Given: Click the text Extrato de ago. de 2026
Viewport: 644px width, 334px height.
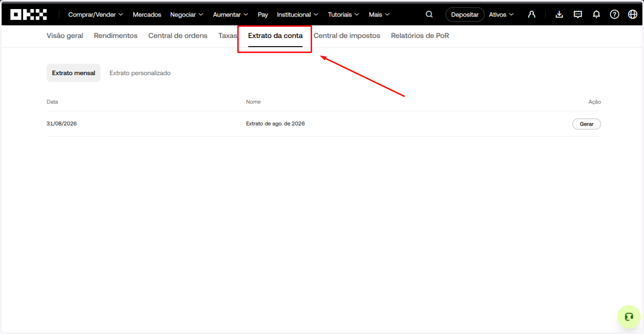Looking at the screenshot, I should pos(275,124).
